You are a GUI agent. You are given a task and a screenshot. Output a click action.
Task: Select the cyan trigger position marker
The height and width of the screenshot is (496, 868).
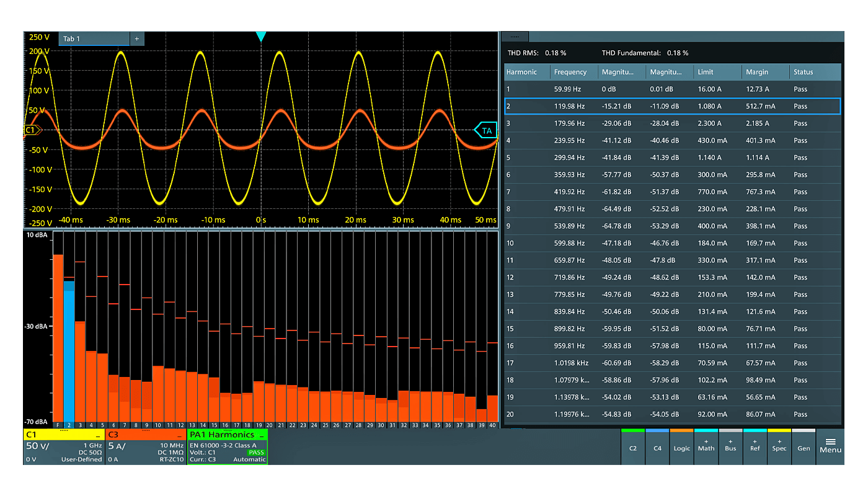click(x=261, y=37)
